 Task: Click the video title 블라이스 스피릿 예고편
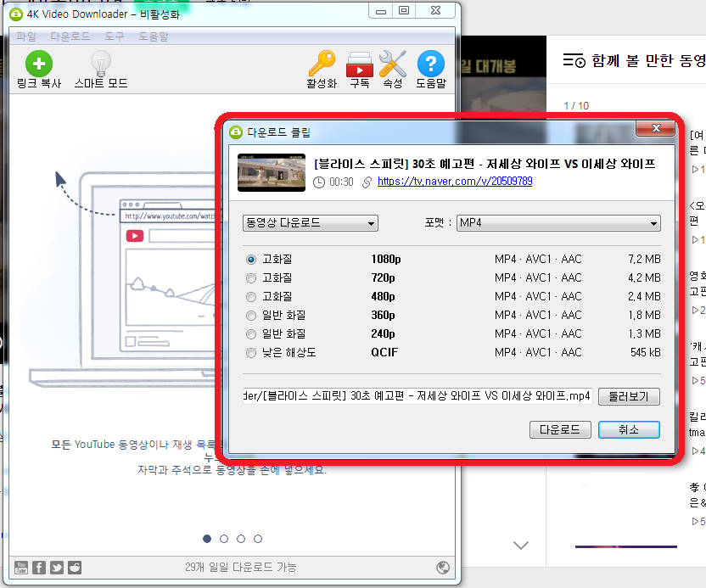[485, 164]
